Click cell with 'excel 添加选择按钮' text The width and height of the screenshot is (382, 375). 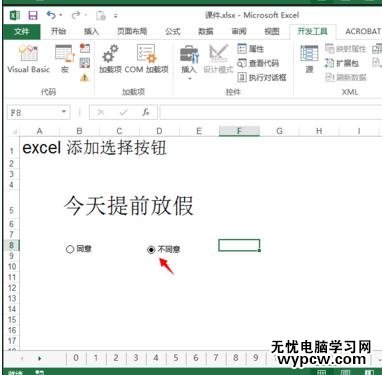[94, 148]
